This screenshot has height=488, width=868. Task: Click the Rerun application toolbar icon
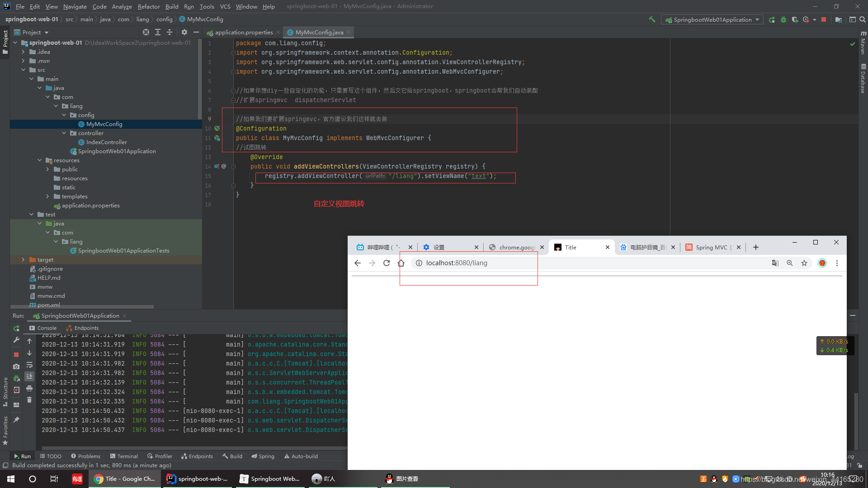772,19
